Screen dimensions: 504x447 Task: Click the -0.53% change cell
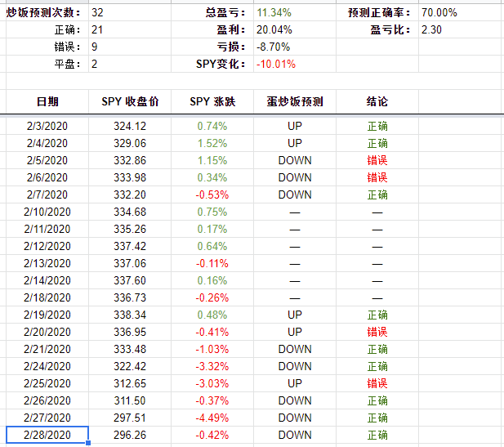tap(212, 194)
